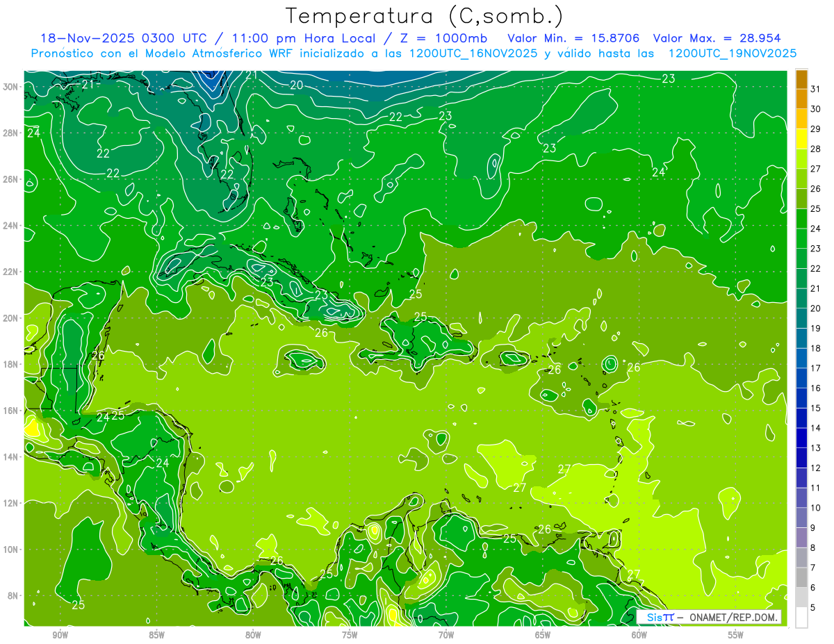Screen dimensions: 834x644
Task: Pick the orange swatch between 30 and 31
Action: coord(801,99)
